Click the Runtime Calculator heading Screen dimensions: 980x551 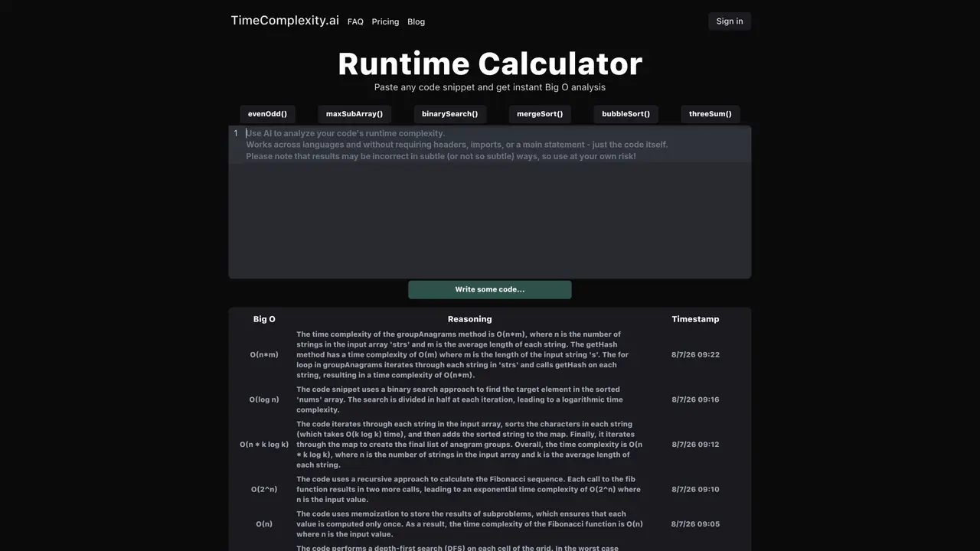pos(490,64)
